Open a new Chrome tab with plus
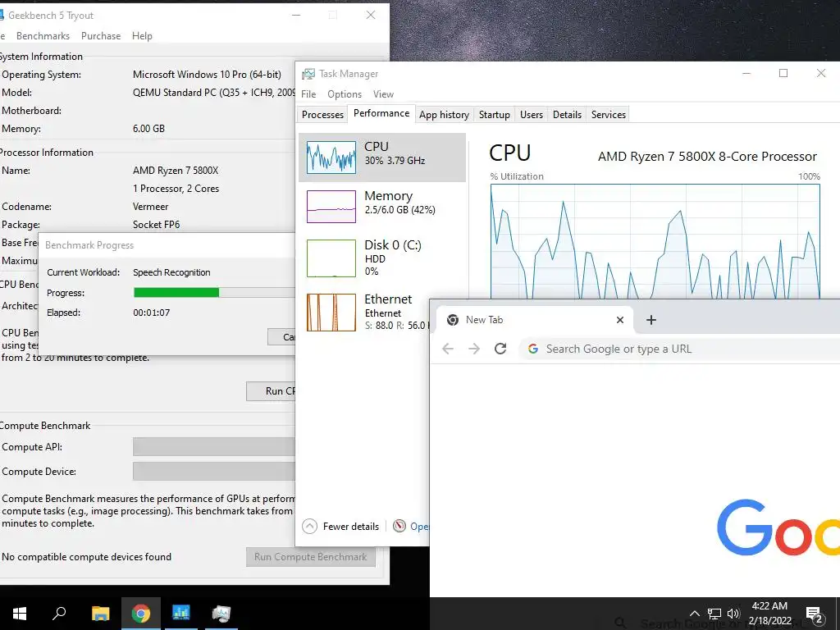Image resolution: width=840 pixels, height=630 pixels. pyautogui.click(x=651, y=320)
